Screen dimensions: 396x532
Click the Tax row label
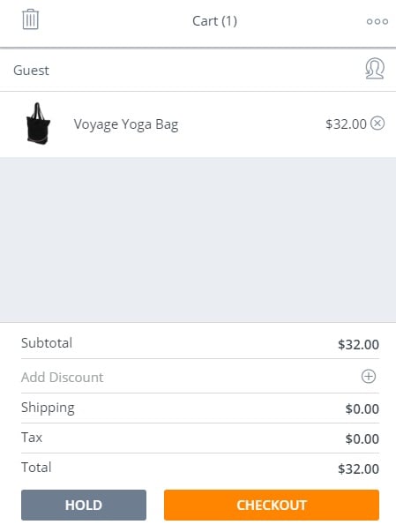coord(32,438)
